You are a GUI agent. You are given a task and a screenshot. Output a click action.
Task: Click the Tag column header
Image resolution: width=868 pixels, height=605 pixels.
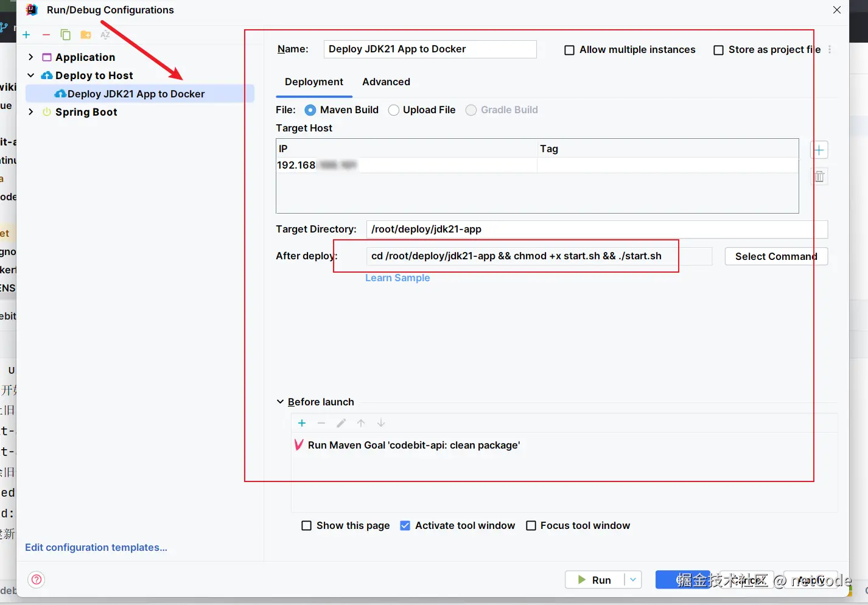tap(668, 149)
